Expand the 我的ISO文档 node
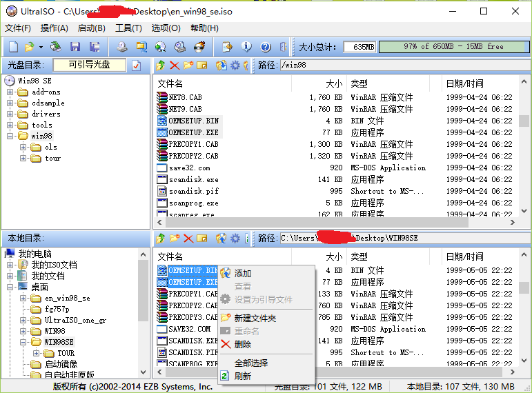The image size is (532, 393). [10, 265]
